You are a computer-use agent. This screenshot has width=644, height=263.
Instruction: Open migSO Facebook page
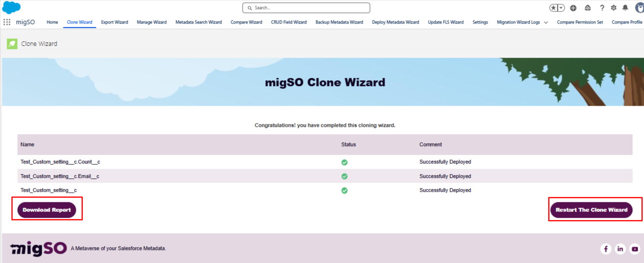point(606,249)
